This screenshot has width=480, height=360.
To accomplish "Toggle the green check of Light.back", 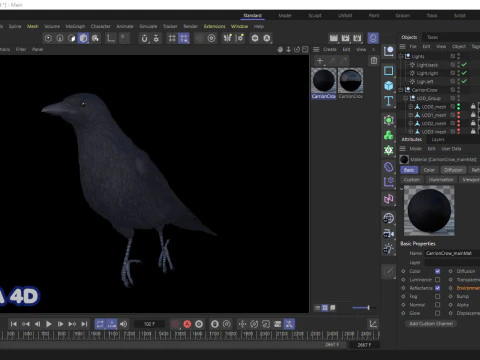I will tap(464, 65).
